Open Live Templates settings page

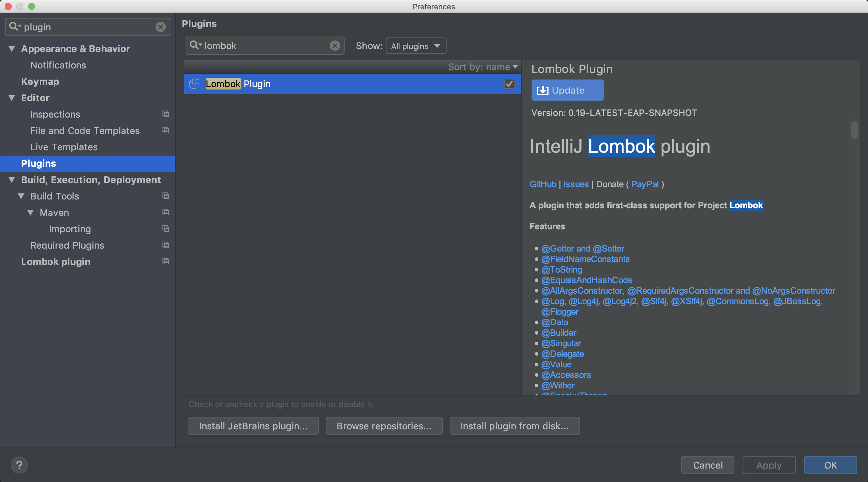pos(64,147)
